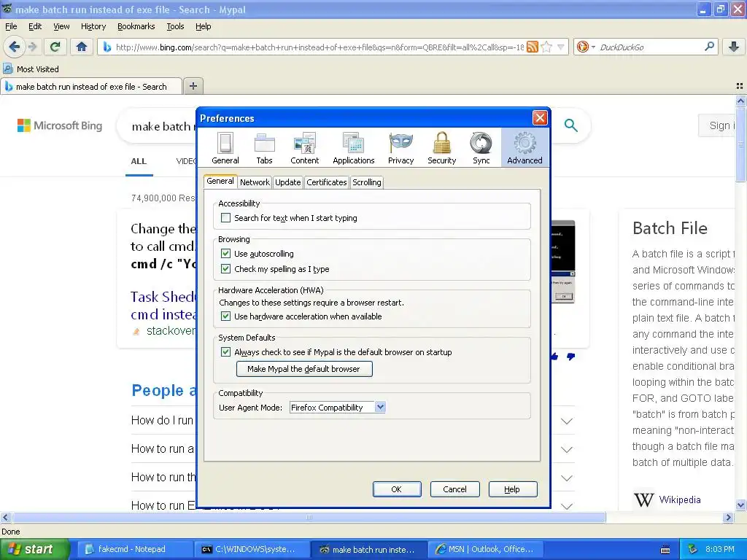
Task: Open the Security preferences pane
Action: (x=441, y=148)
